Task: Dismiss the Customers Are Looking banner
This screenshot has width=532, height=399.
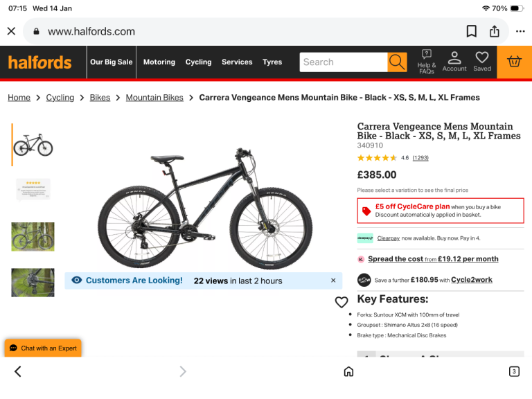Action: point(333,281)
